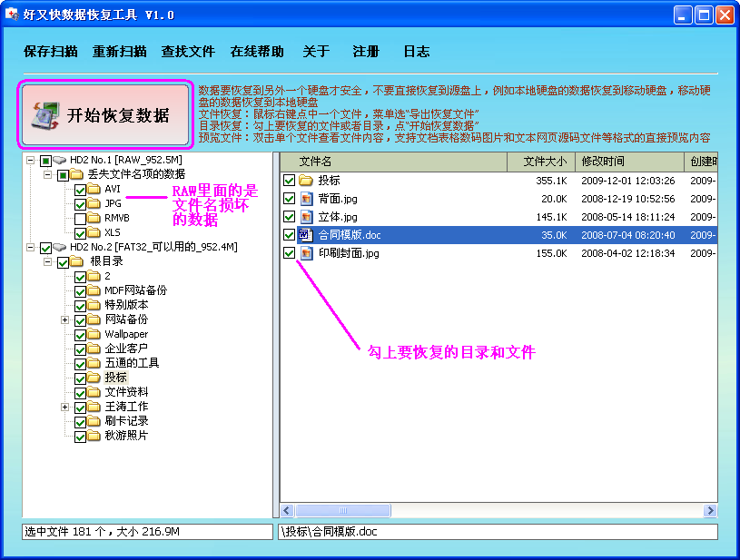
Task: Click the JPG folder icon in tree
Action: click(94, 204)
